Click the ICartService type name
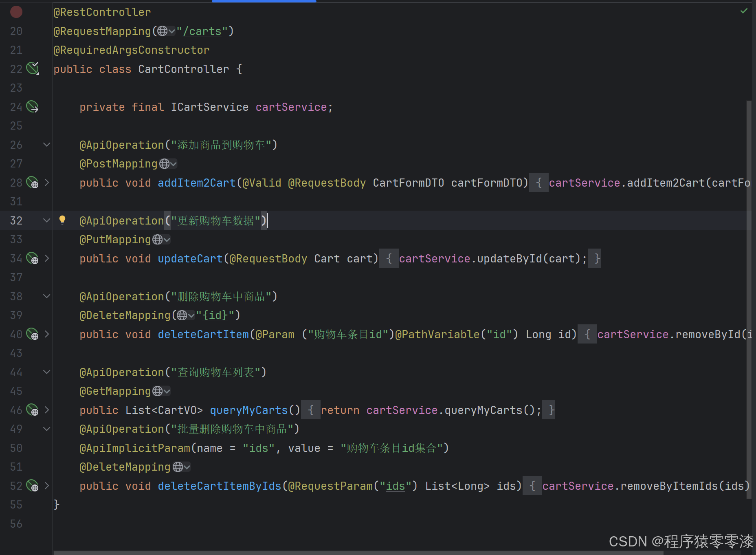This screenshot has width=756, height=555. click(210, 107)
